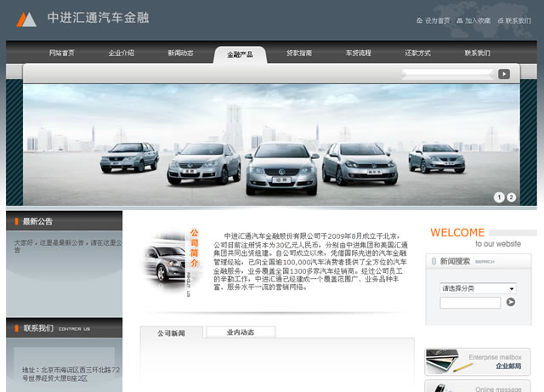This screenshot has height=392, width=544.
Task: Open the 请选择分类 category dropdown
Action: 478,288
